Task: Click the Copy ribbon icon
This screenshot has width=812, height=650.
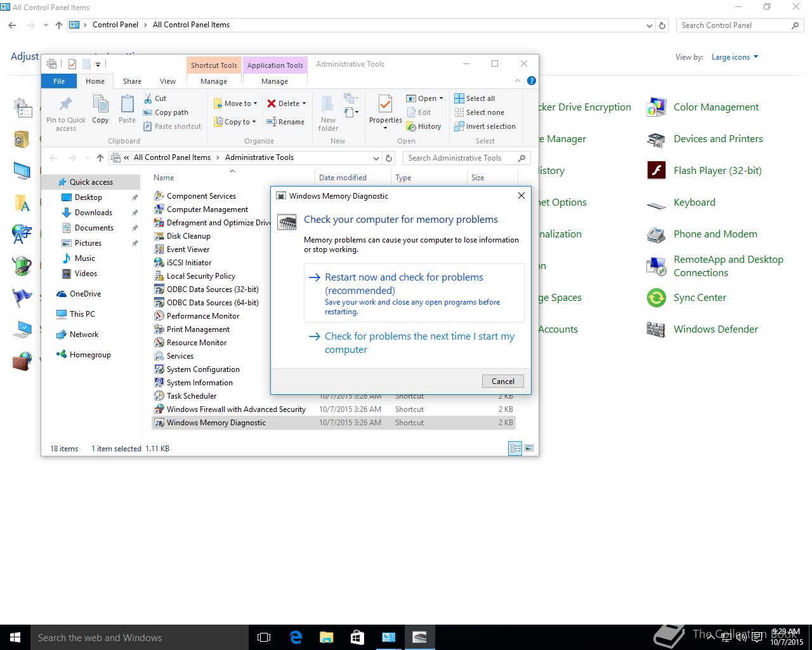Action: click(x=100, y=104)
